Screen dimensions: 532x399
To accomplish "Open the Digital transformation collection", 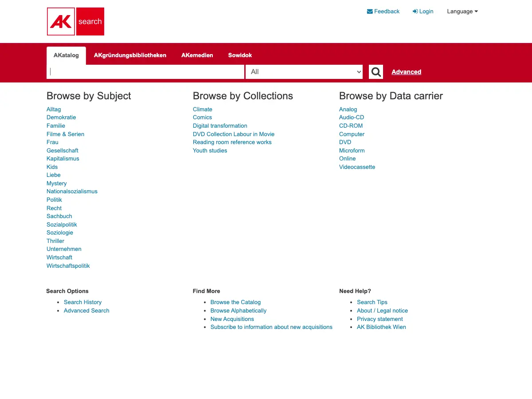I will pos(220,126).
